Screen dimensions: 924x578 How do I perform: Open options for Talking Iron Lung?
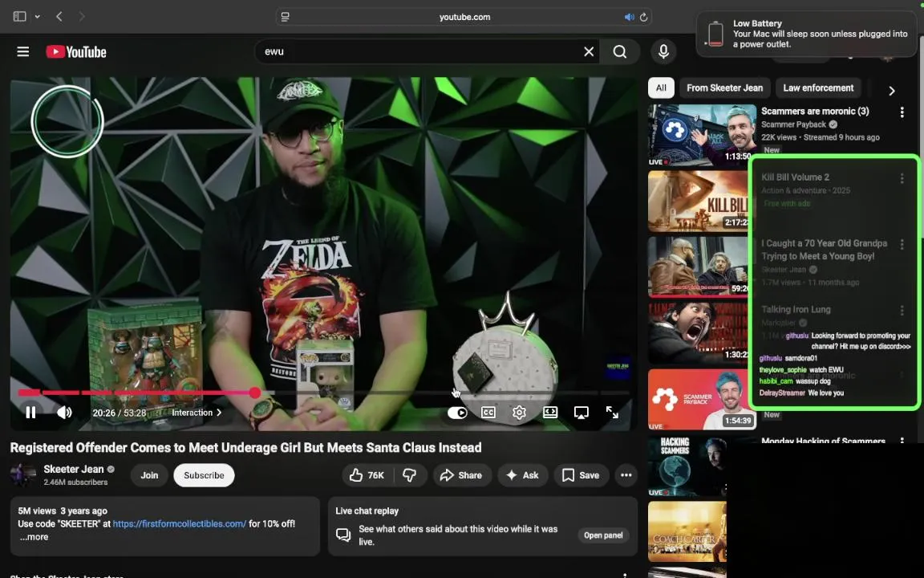pyautogui.click(x=902, y=310)
